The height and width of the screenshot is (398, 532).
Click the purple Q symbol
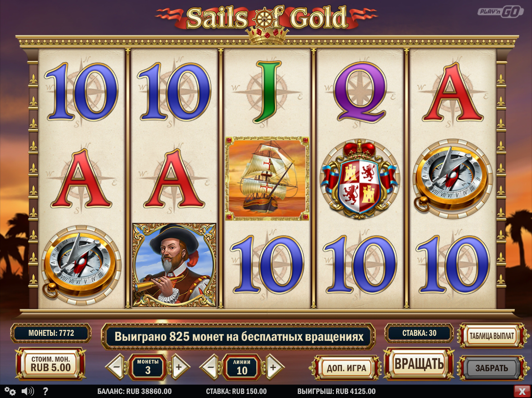pyautogui.click(x=360, y=92)
